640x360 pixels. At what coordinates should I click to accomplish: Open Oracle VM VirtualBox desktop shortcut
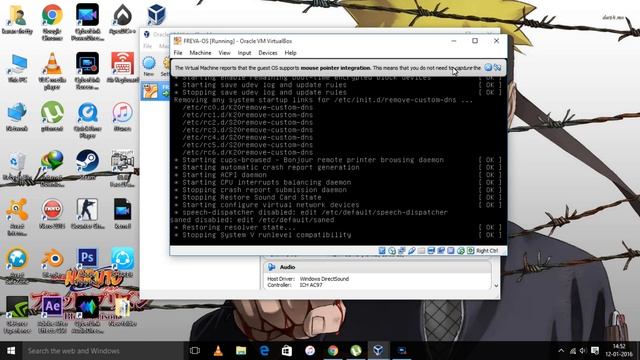click(156, 14)
